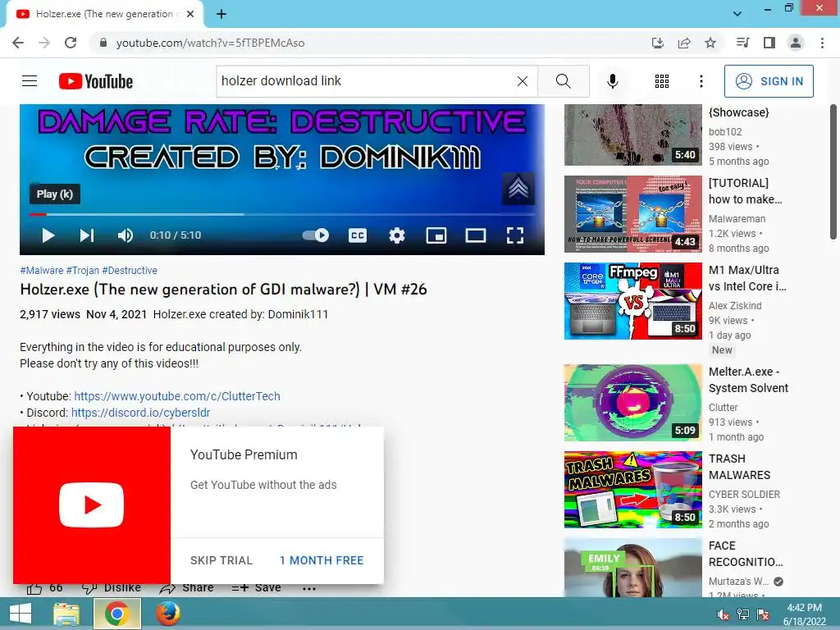Open the #Malware hashtag
840x630 pixels.
41,271
